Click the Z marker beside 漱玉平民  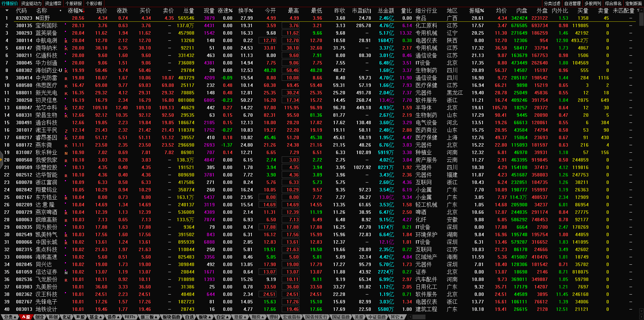[x=66, y=130]
